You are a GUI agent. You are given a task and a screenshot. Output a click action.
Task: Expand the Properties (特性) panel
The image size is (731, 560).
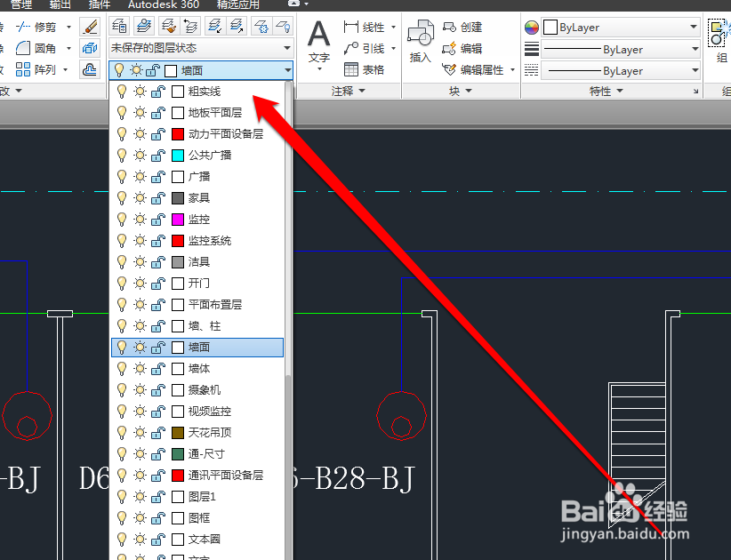click(606, 91)
